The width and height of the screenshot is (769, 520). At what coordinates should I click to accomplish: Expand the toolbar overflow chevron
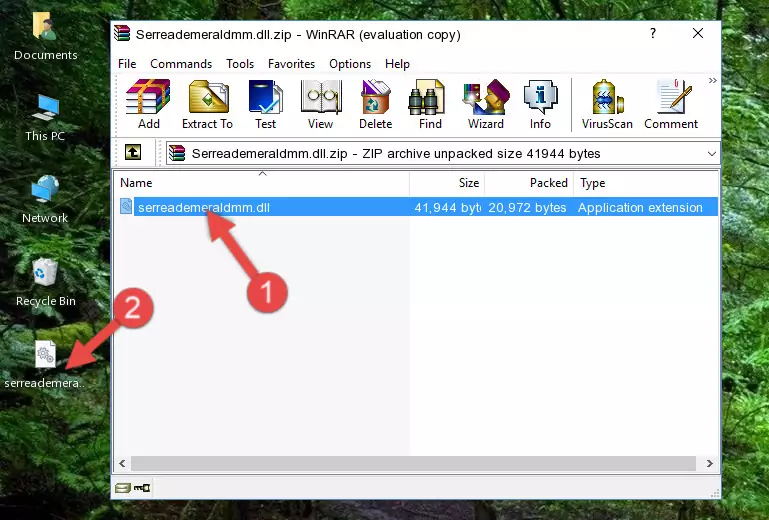pyautogui.click(x=712, y=80)
